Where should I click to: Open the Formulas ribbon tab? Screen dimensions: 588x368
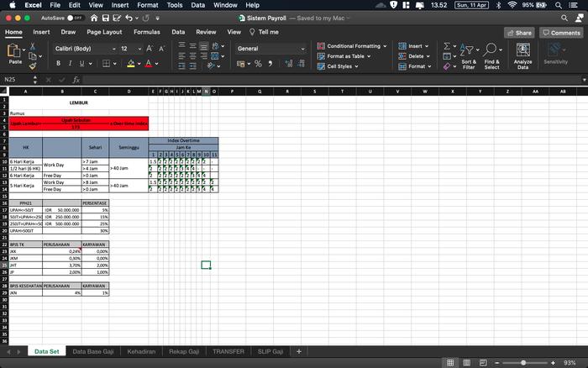(147, 32)
